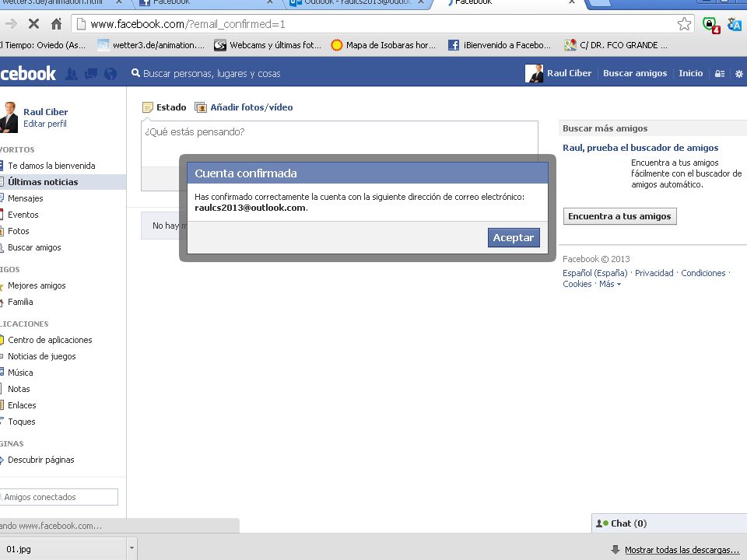
Task: Click the Añadir fotos/vídeo photo icon
Action: 201,107
